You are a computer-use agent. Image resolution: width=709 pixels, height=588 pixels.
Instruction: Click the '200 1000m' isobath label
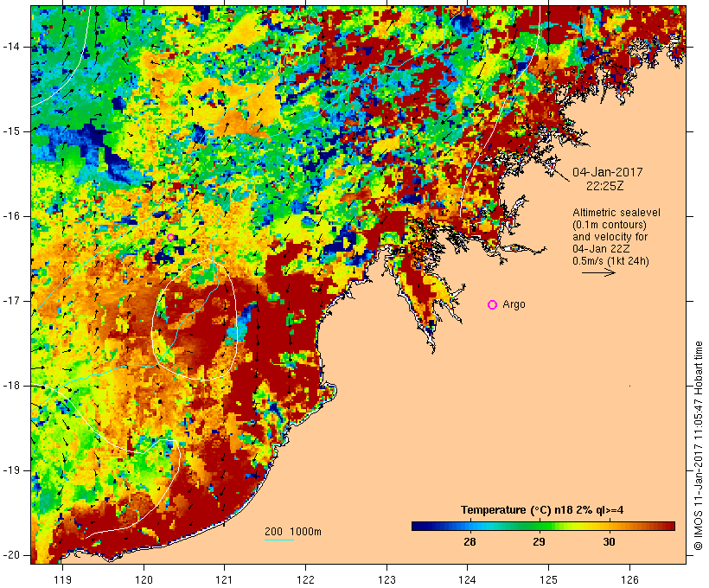pos(293,532)
